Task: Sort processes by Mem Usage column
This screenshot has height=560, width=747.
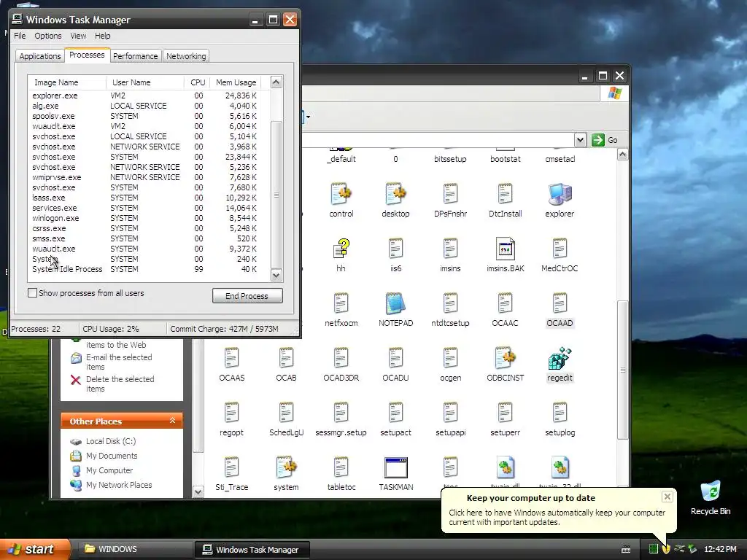Action: coord(236,82)
